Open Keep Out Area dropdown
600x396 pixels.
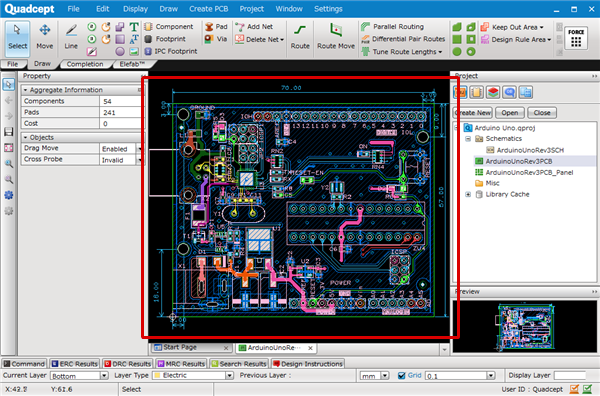point(541,27)
